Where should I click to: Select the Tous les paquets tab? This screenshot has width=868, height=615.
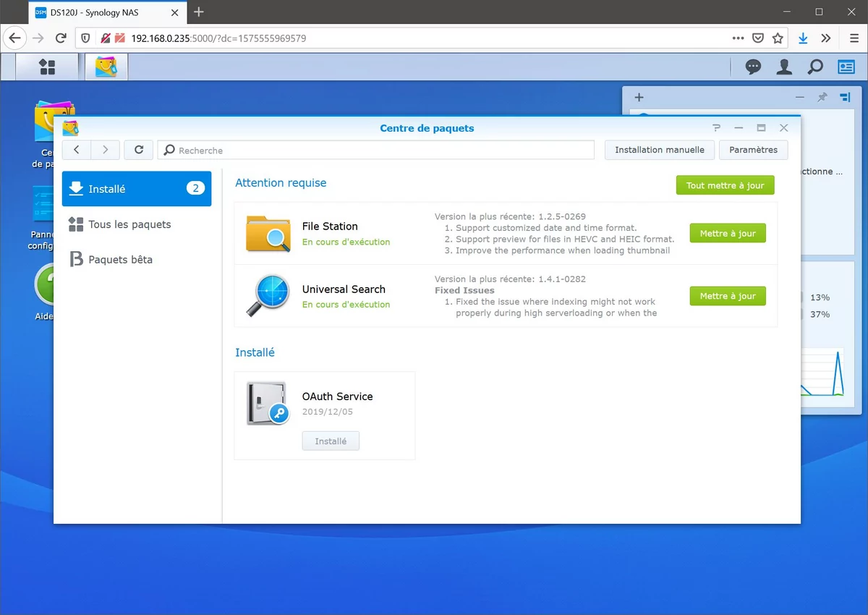pyautogui.click(x=137, y=224)
